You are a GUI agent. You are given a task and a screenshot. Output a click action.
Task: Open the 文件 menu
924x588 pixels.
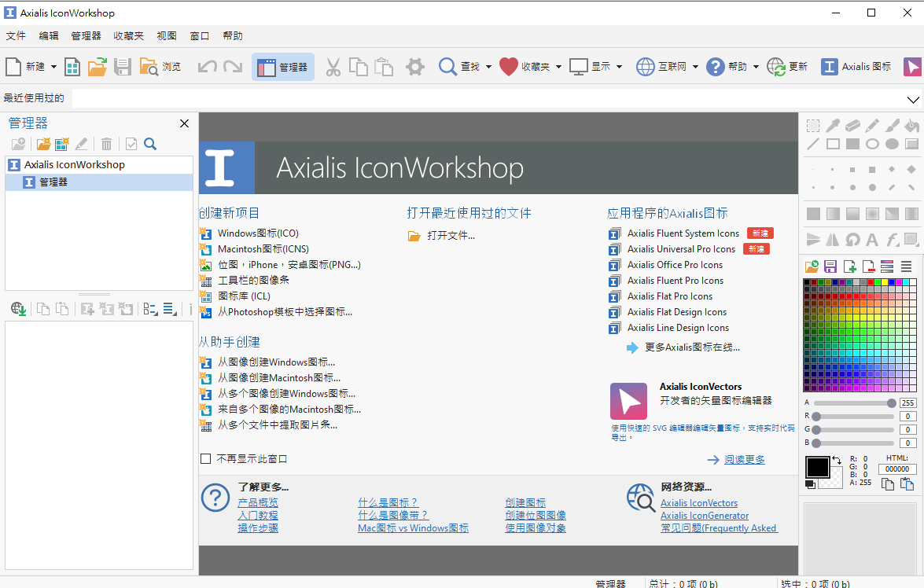pyautogui.click(x=16, y=36)
